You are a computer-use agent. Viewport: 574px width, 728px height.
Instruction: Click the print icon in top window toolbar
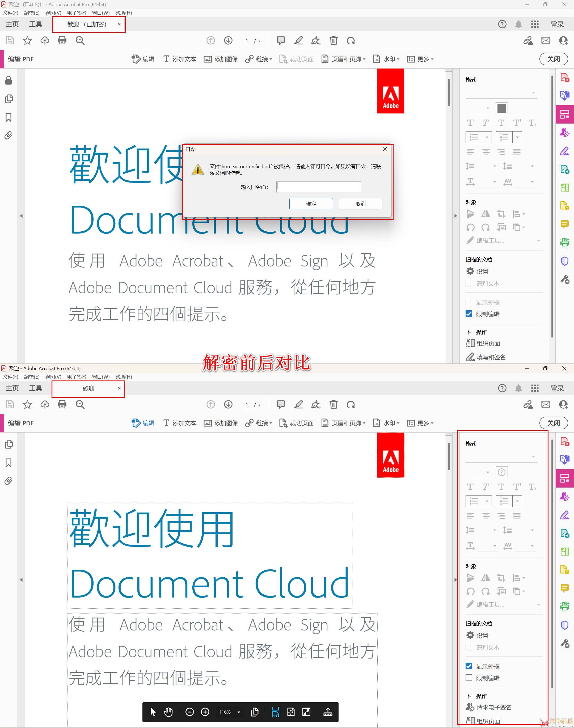coord(62,41)
